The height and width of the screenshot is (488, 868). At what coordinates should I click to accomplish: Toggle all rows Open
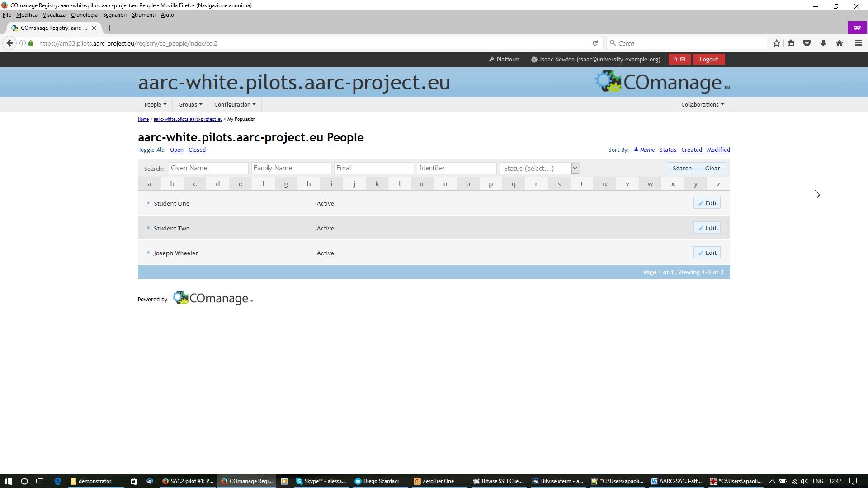pyautogui.click(x=176, y=150)
